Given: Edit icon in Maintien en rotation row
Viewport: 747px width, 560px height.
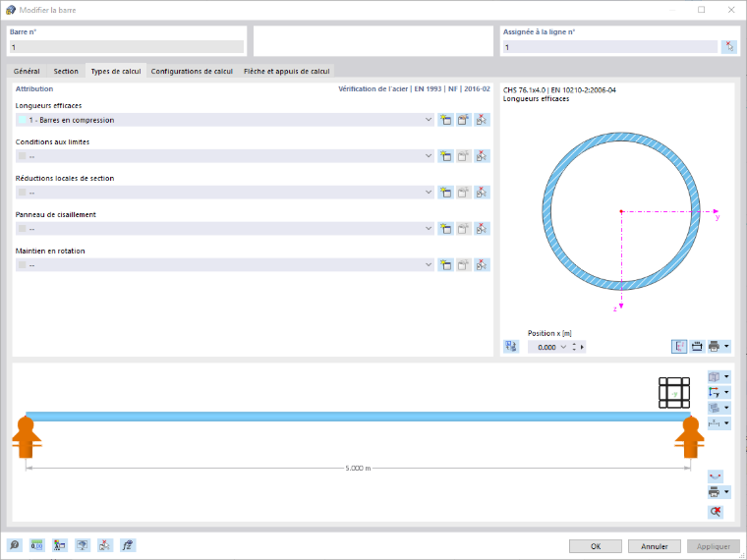Looking at the screenshot, I should tap(464, 264).
